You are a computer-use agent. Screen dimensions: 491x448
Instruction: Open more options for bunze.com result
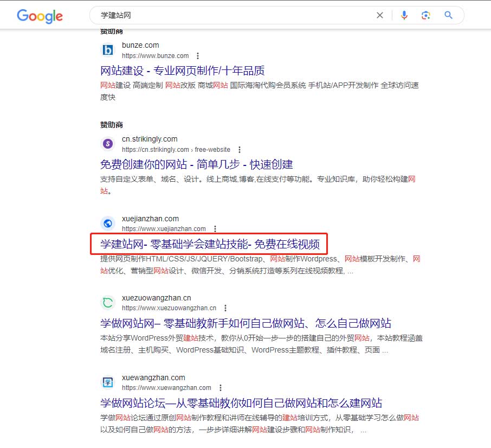198,56
